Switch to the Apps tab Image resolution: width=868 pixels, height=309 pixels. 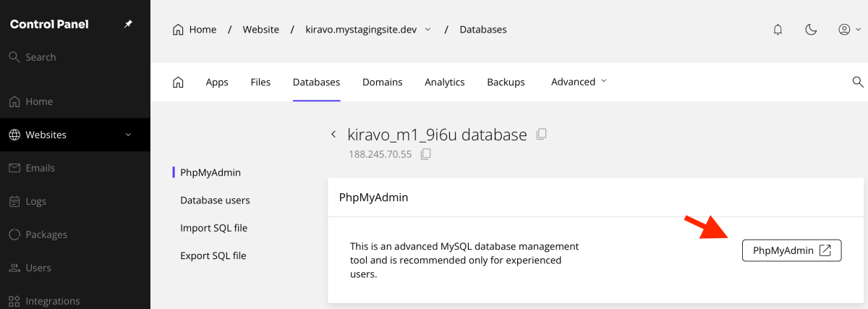(217, 82)
